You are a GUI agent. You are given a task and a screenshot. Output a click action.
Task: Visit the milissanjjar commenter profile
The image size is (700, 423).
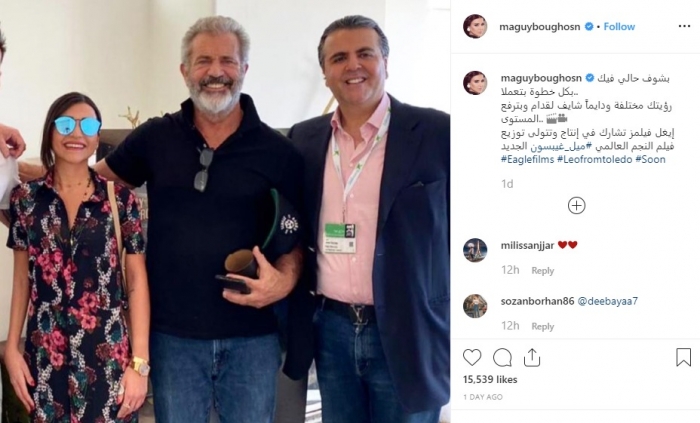tap(527, 245)
